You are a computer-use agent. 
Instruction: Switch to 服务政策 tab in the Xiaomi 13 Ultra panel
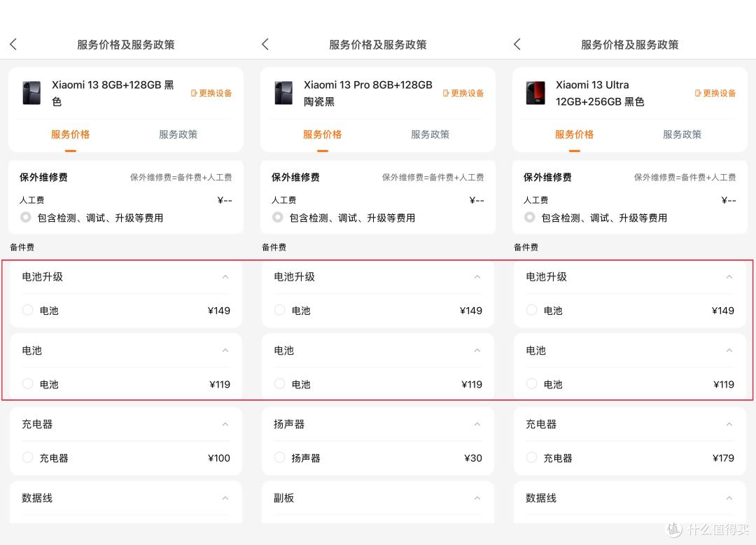pyautogui.click(x=682, y=134)
